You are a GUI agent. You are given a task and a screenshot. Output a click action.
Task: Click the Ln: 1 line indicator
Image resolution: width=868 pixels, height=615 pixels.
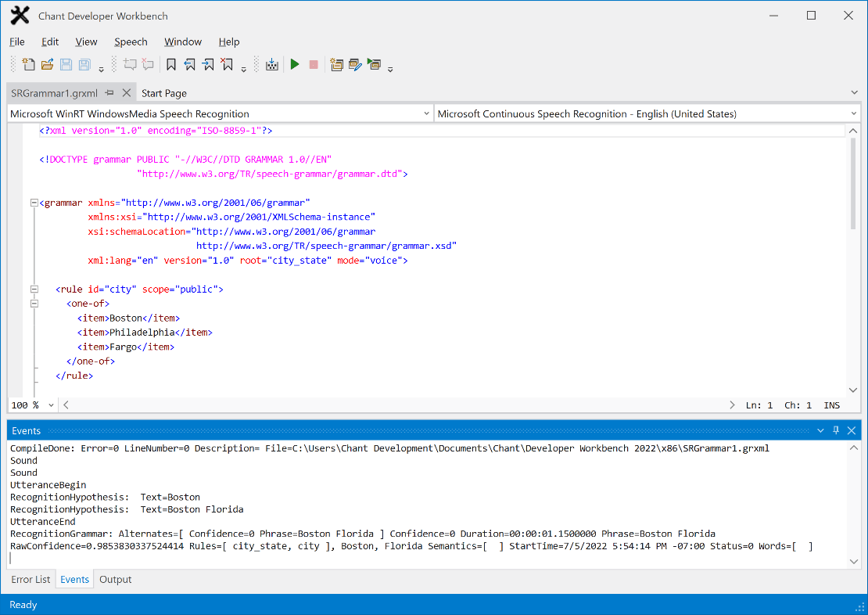click(759, 405)
